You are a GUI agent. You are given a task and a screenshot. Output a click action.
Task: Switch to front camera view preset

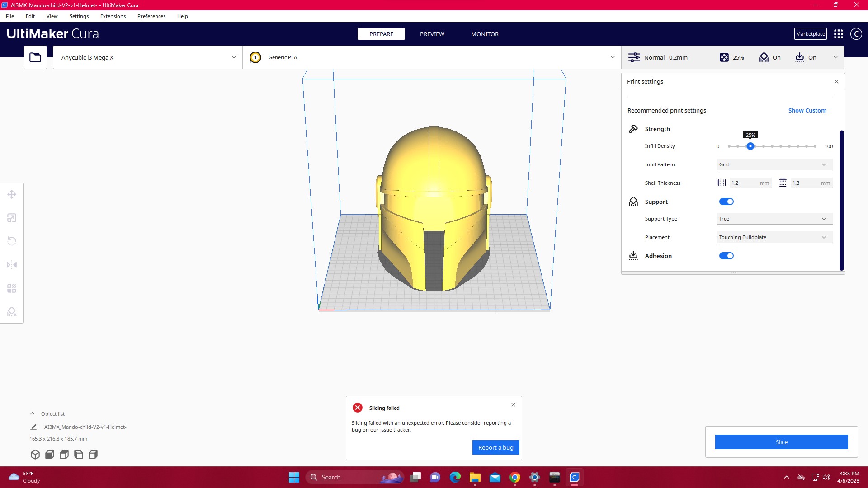click(x=49, y=455)
